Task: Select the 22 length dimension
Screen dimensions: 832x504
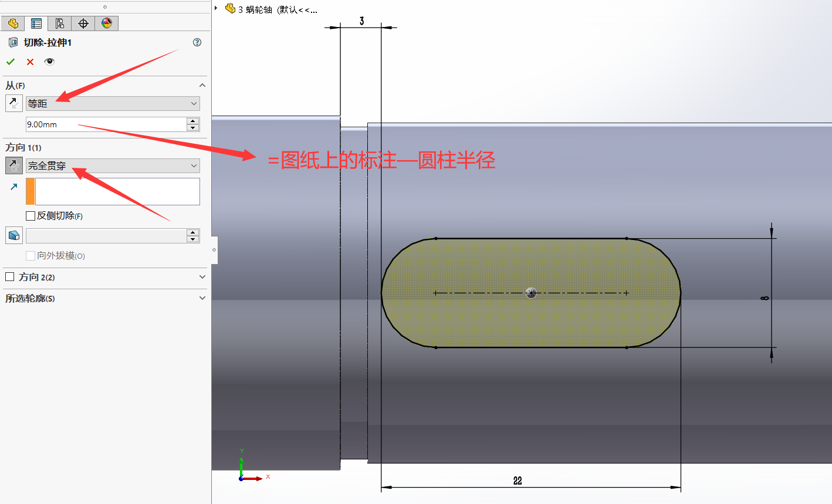Action: (x=517, y=481)
